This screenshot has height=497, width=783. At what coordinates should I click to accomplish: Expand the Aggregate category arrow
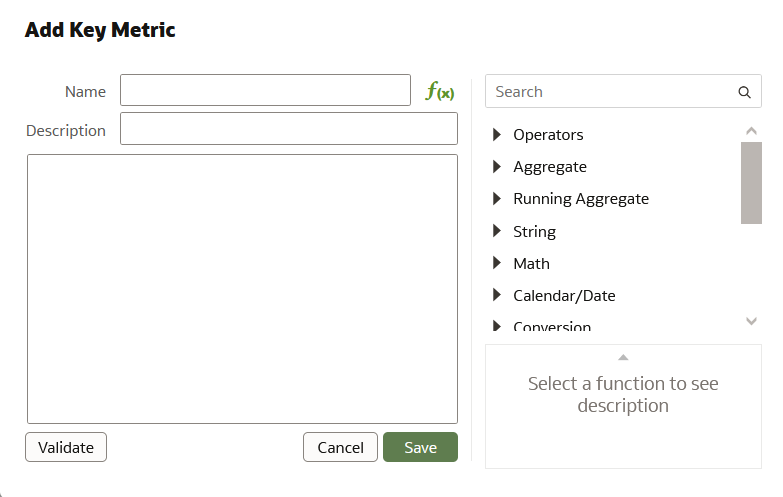tap(497, 167)
